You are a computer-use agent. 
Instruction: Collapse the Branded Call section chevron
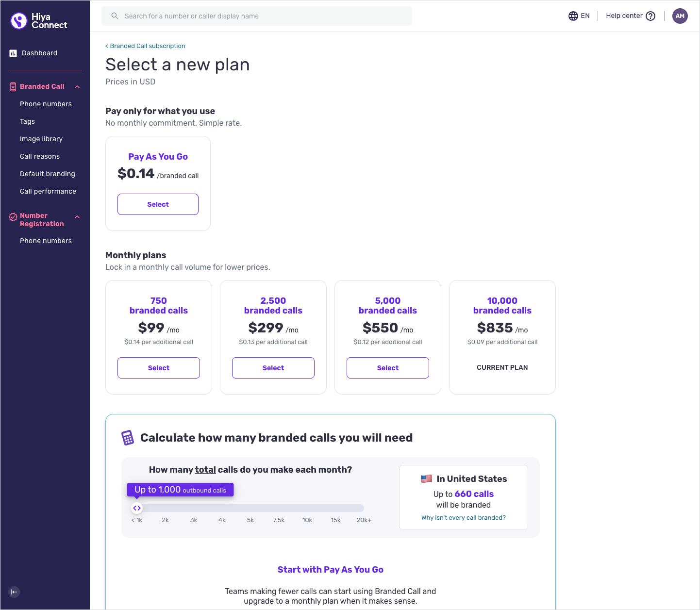77,87
